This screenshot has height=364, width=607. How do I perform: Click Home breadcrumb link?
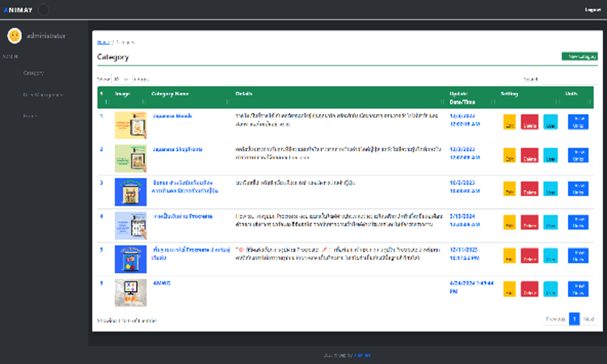click(x=103, y=42)
